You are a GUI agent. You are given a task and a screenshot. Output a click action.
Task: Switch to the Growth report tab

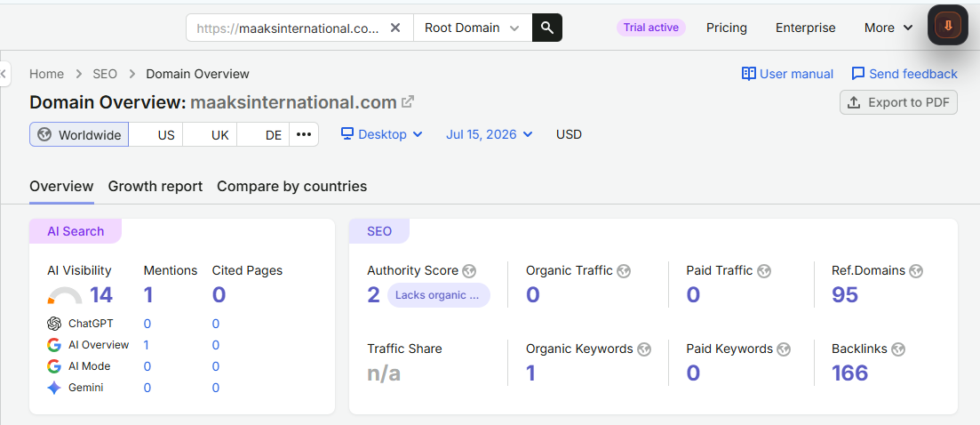(x=155, y=186)
